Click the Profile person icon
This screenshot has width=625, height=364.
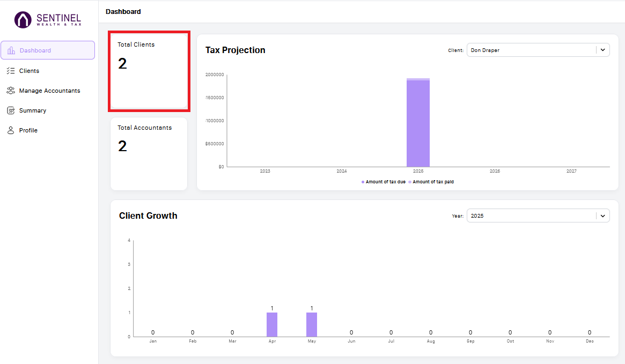tap(11, 131)
